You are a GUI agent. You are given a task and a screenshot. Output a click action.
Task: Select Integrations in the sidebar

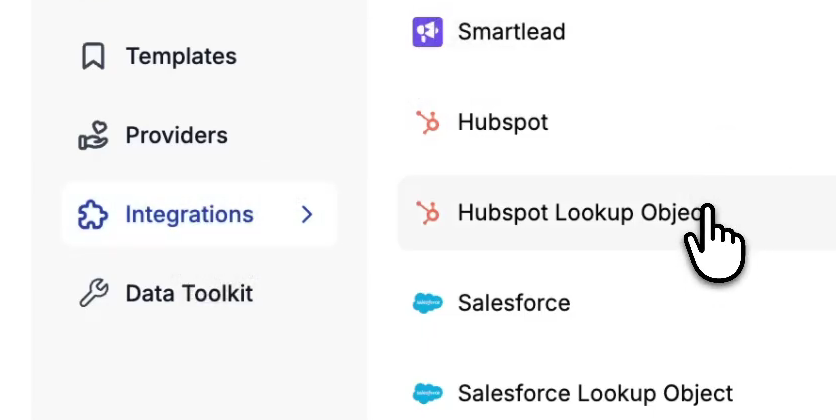point(189,215)
